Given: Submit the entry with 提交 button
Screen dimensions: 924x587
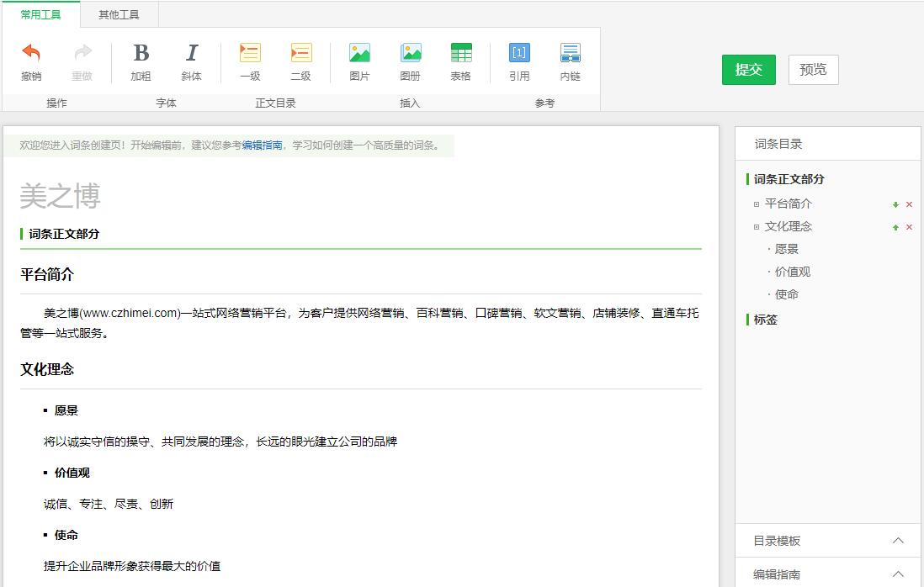Looking at the screenshot, I should click(x=748, y=70).
